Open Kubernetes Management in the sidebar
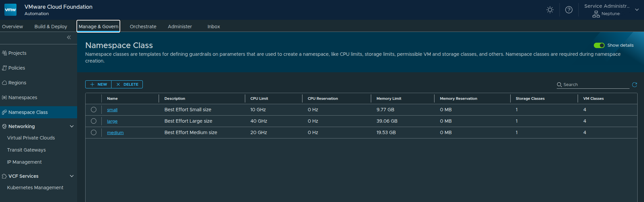644x202 pixels. pos(35,188)
